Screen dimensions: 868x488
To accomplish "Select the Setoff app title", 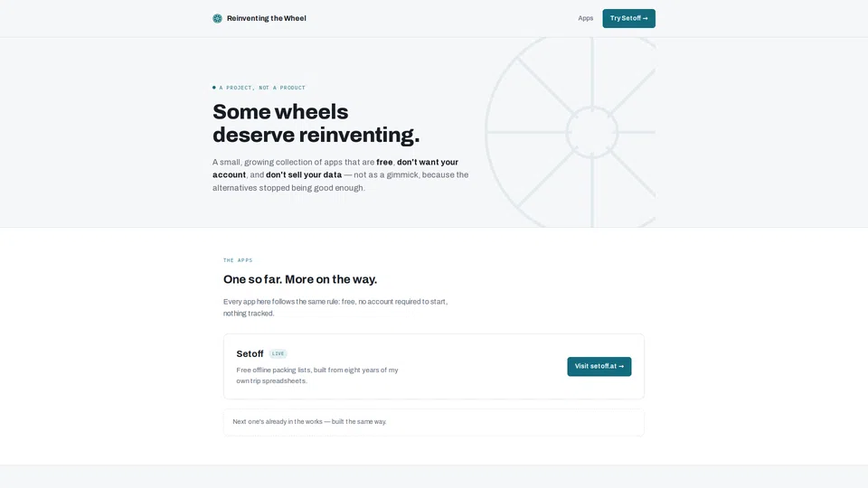I will click(x=250, y=353).
